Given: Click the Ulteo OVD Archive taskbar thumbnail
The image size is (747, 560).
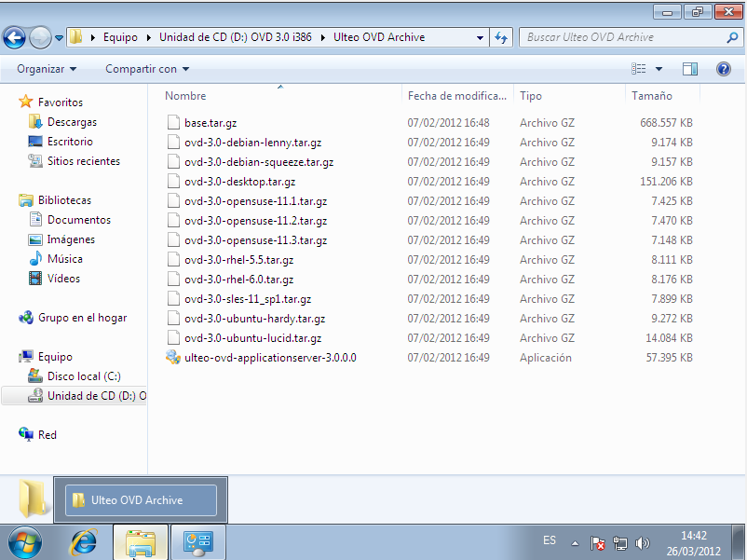Looking at the screenshot, I should coord(141,500).
